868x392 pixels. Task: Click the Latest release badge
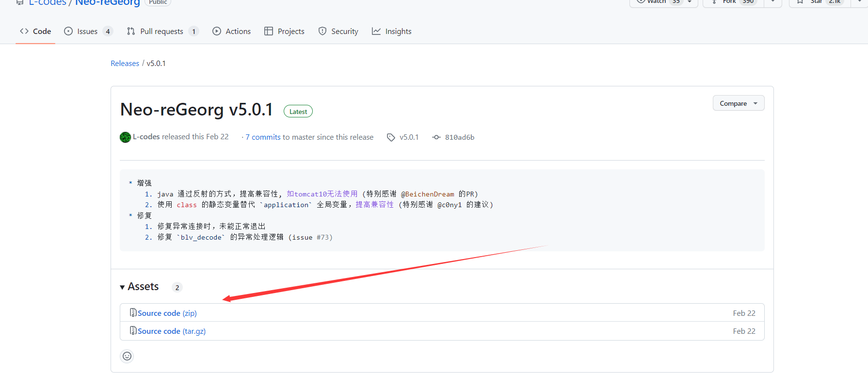point(298,112)
